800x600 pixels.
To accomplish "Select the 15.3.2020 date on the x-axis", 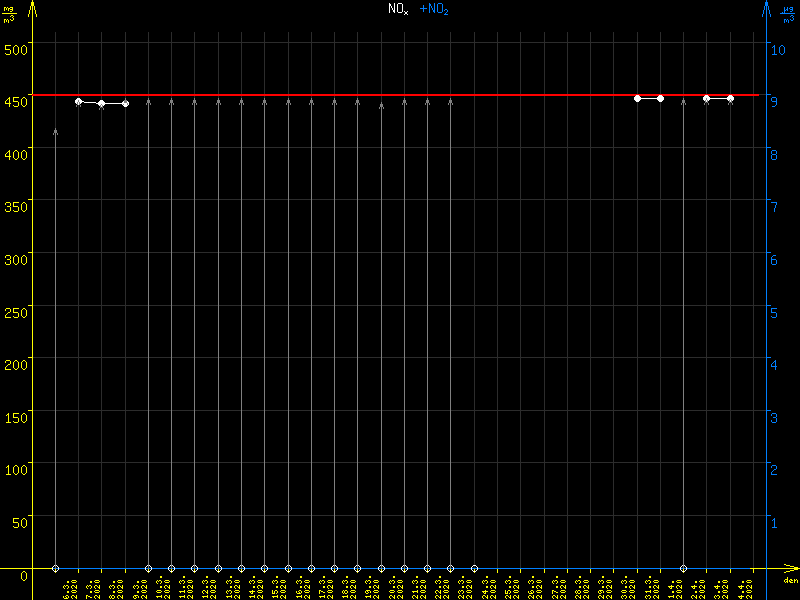I will tap(279, 587).
